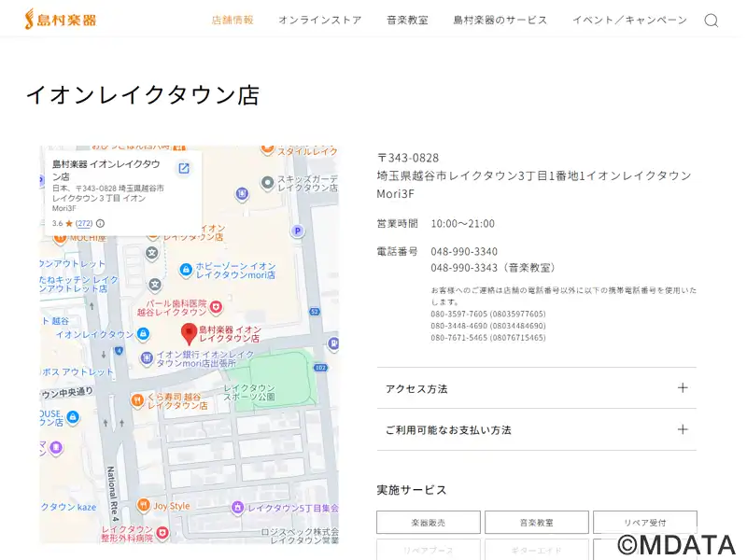The height and width of the screenshot is (560, 747).
Task: Open 店舗情報 menu item
Action: 233,20
